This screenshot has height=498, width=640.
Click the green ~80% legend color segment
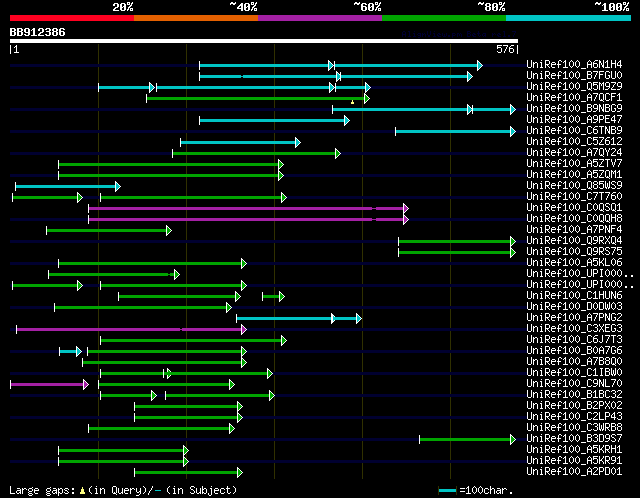click(x=444, y=18)
